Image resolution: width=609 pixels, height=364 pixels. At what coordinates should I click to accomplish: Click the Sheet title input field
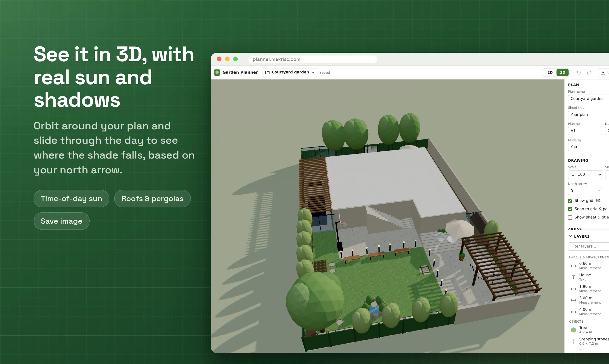pyautogui.click(x=588, y=114)
